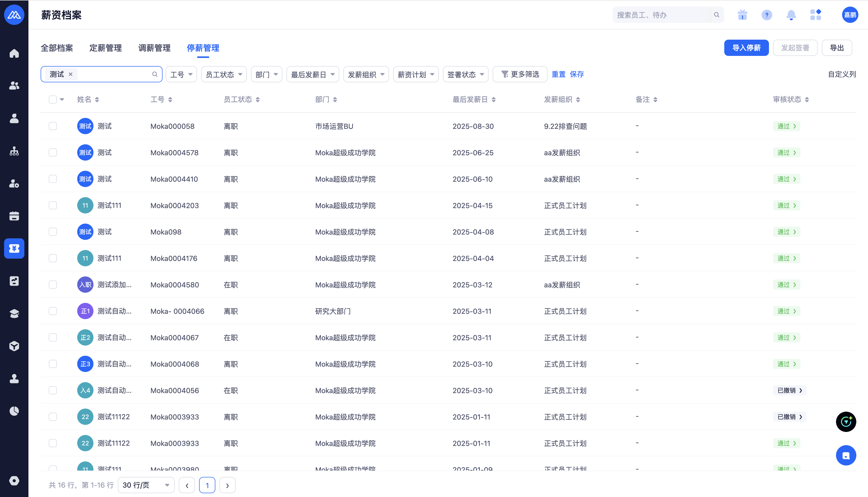The width and height of the screenshot is (868, 497).
Task: Switch to the 全部档案 tab
Action: pos(57,48)
